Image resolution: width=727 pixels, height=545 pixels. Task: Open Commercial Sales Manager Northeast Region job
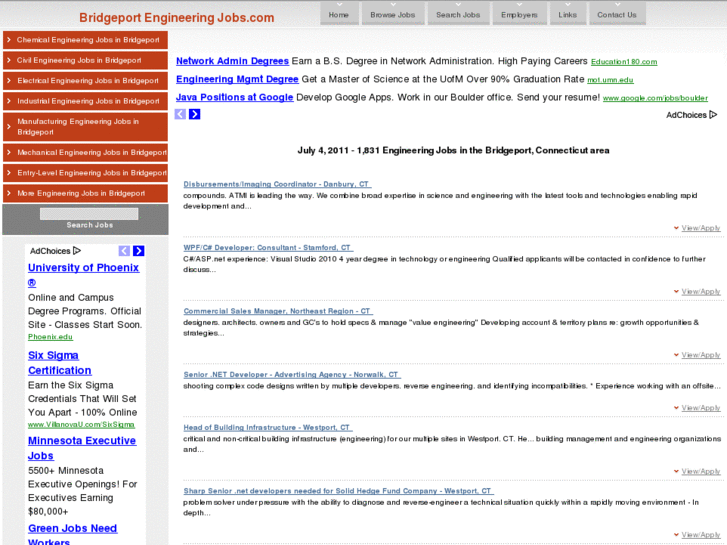(278, 311)
